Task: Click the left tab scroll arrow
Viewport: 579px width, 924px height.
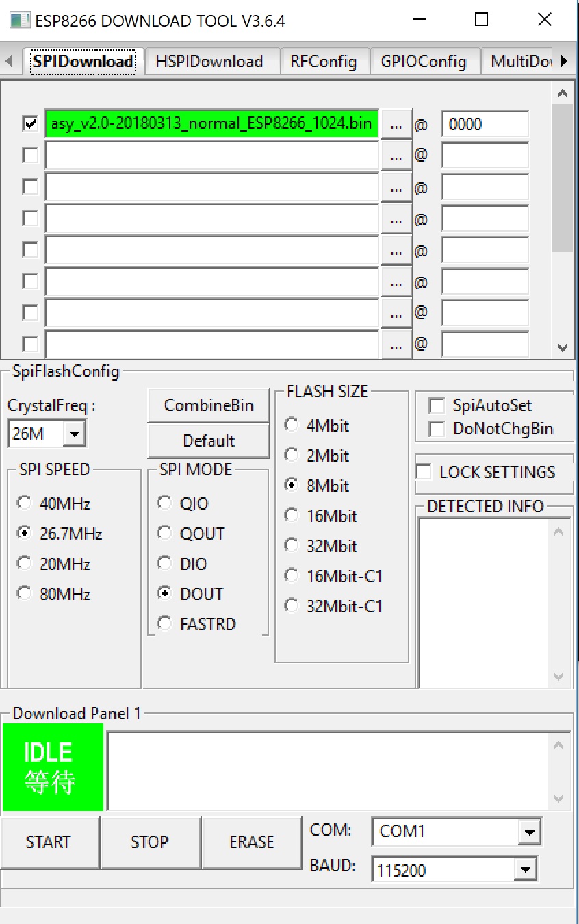Action: 8,61
